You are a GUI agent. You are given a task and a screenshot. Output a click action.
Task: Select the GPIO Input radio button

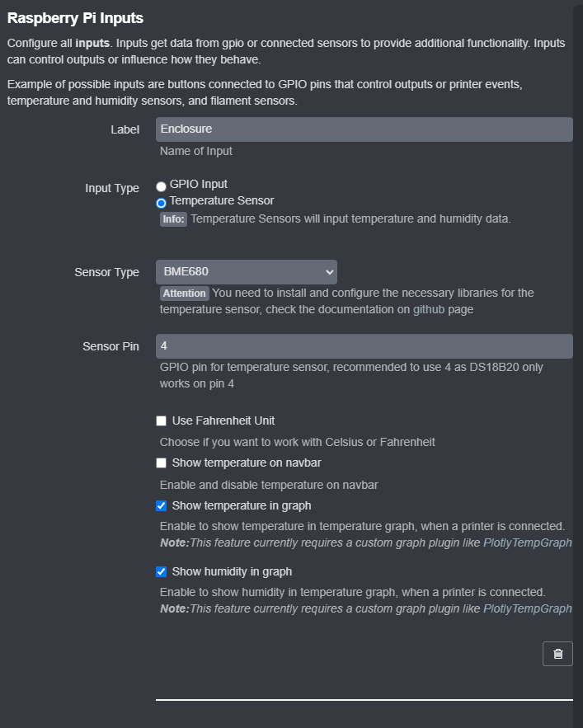pyautogui.click(x=161, y=185)
